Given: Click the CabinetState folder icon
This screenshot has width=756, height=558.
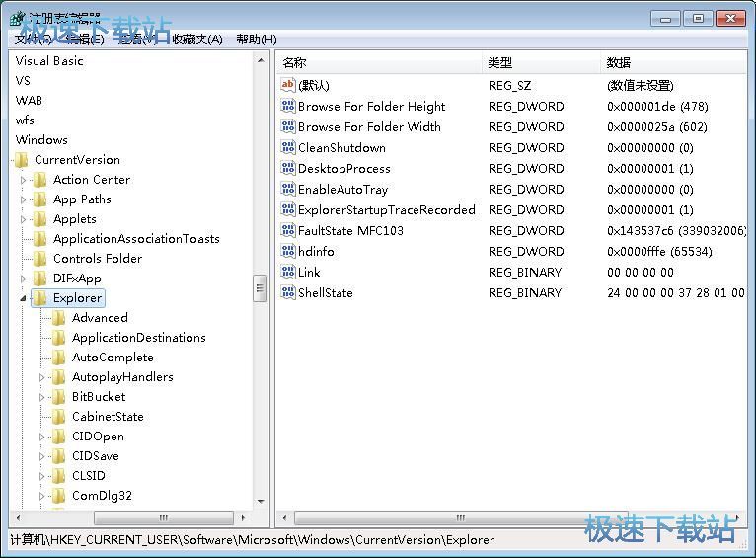Looking at the screenshot, I should point(59,417).
